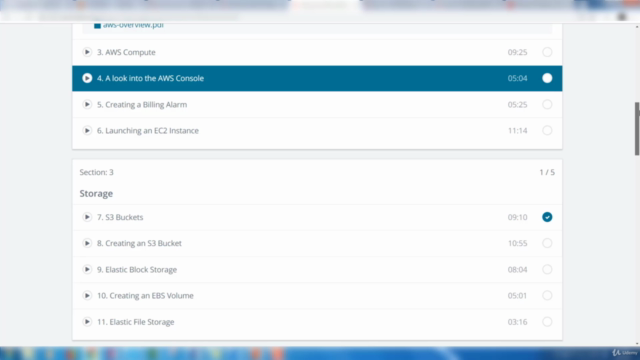Viewport: 640px width, 360px height.
Task: Mark Launching an EC2 Instance as complete
Action: (547, 130)
